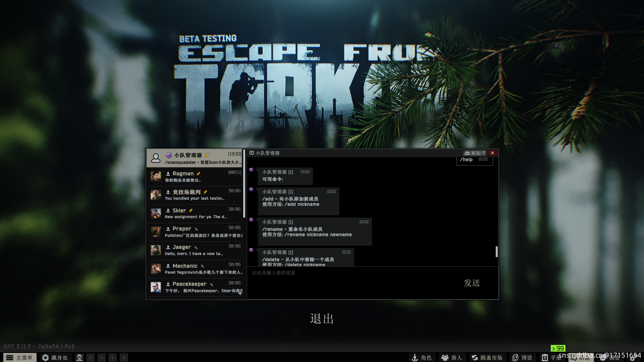Viewport: 644px width, 362px height.
Task: Click the 竞技场裁判 avatar portrait
Action: 156,195
